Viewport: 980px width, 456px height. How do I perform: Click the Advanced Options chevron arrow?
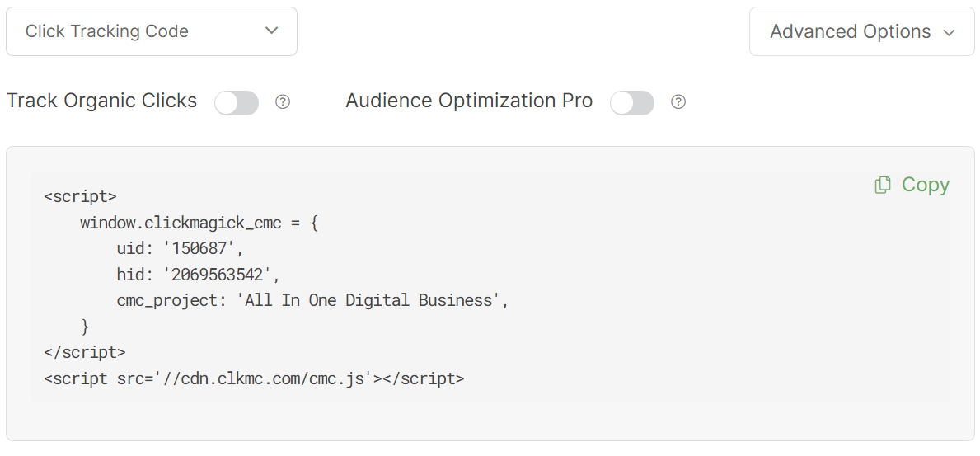(x=949, y=33)
